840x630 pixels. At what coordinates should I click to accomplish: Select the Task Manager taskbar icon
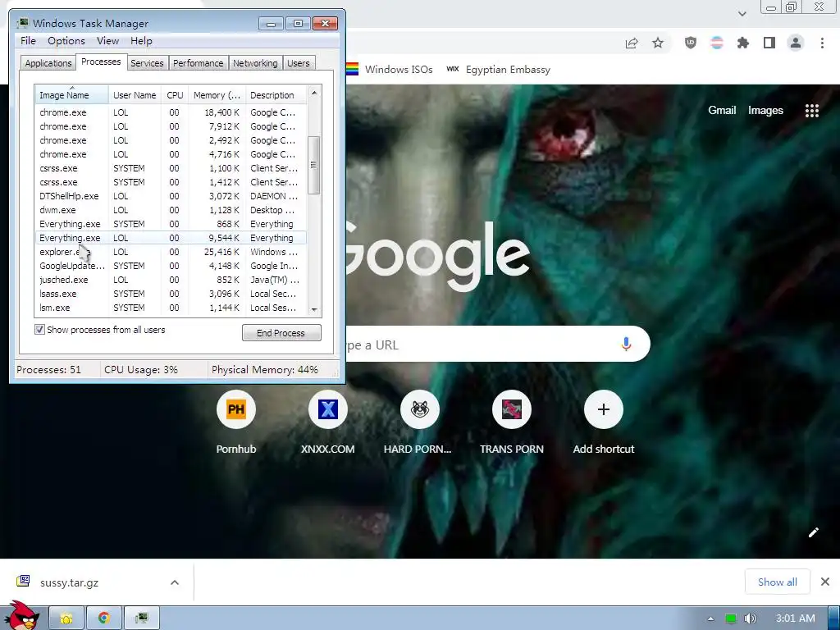pyautogui.click(x=141, y=619)
